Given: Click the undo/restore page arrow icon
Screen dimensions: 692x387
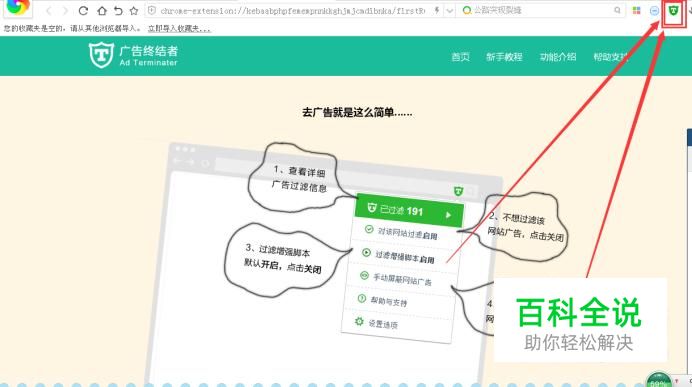Looking at the screenshot, I should 118,11.
